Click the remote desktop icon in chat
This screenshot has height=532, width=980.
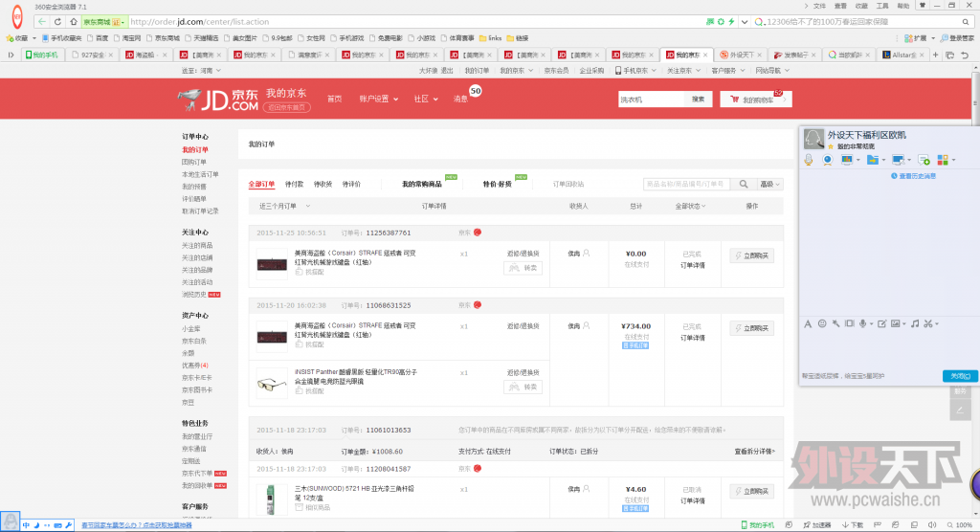pyautogui.click(x=898, y=160)
